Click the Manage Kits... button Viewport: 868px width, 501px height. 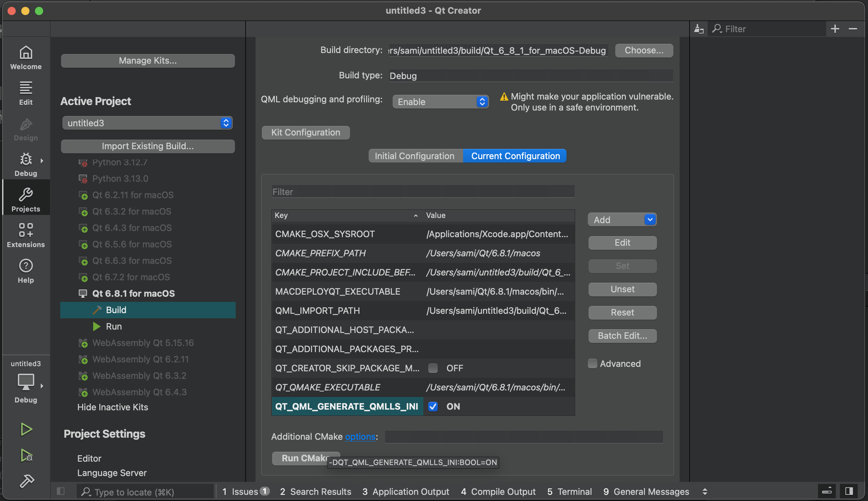click(148, 61)
